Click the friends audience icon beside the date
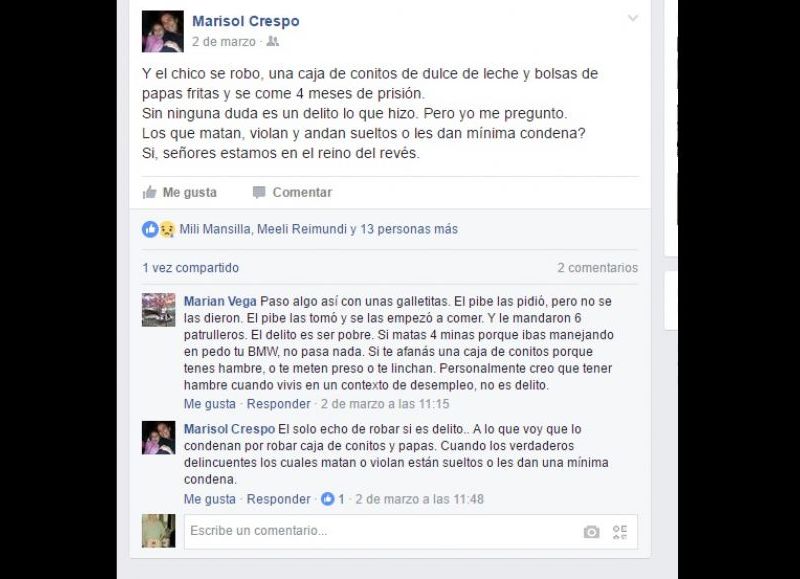 [273, 41]
